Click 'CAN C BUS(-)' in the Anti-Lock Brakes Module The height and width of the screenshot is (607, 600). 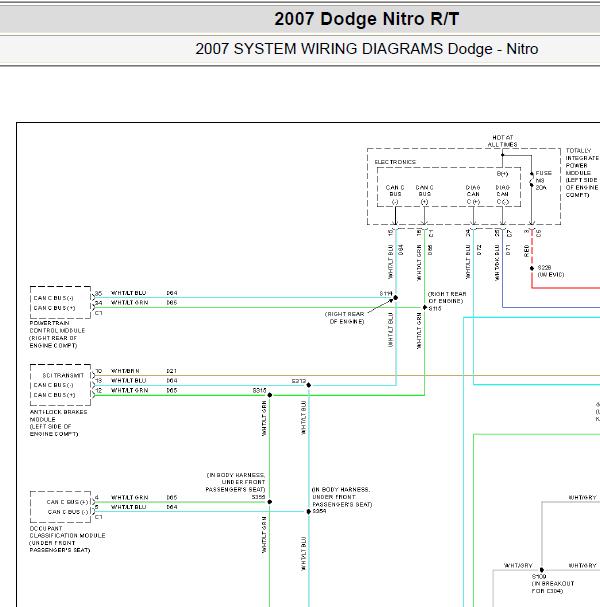point(53,385)
